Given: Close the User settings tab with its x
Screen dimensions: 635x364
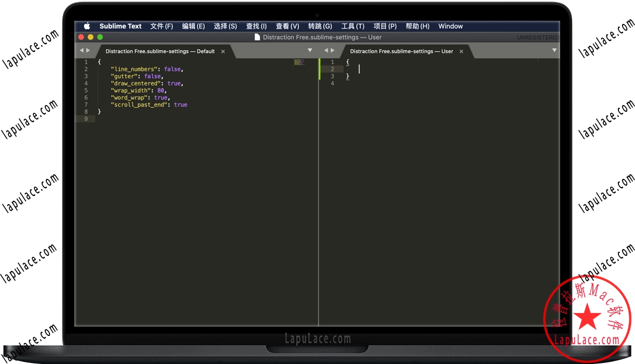Looking at the screenshot, I should 461,51.
